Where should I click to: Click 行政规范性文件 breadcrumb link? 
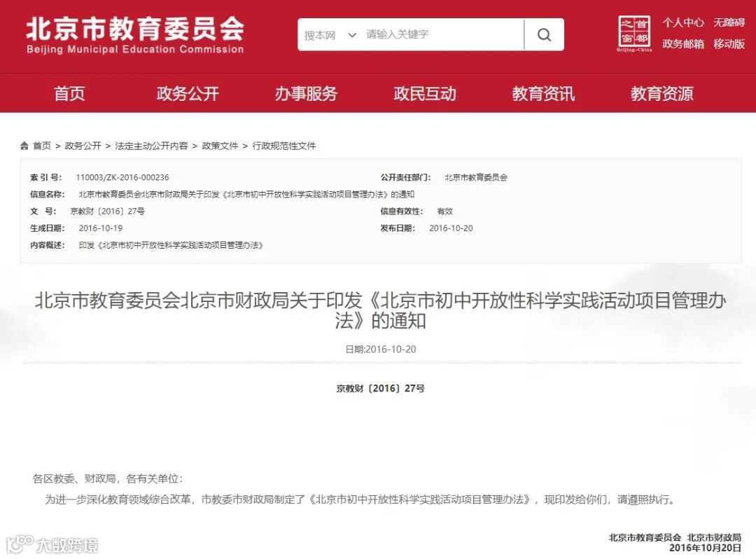click(x=284, y=146)
